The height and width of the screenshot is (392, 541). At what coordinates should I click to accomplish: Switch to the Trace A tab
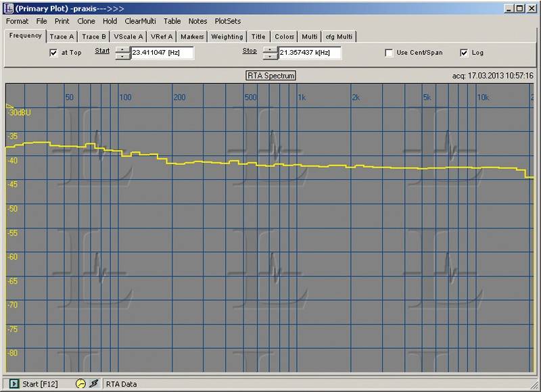tap(62, 36)
